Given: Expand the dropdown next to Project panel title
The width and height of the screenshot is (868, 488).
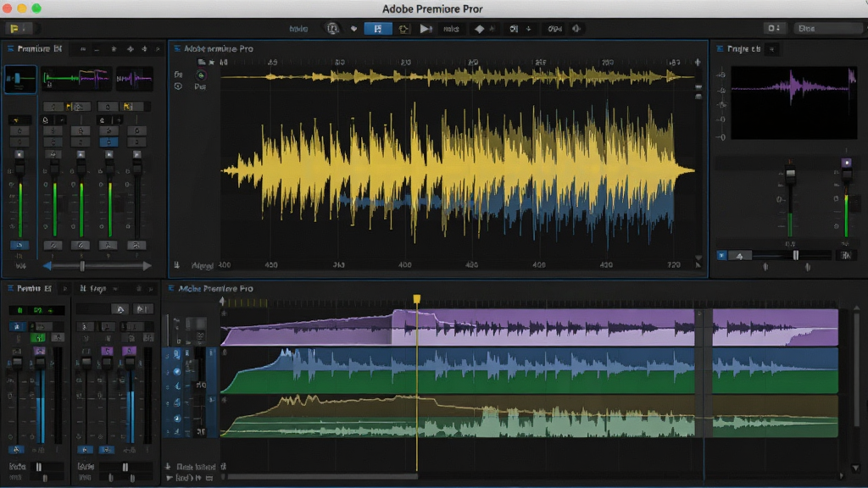Looking at the screenshot, I should point(771,49).
